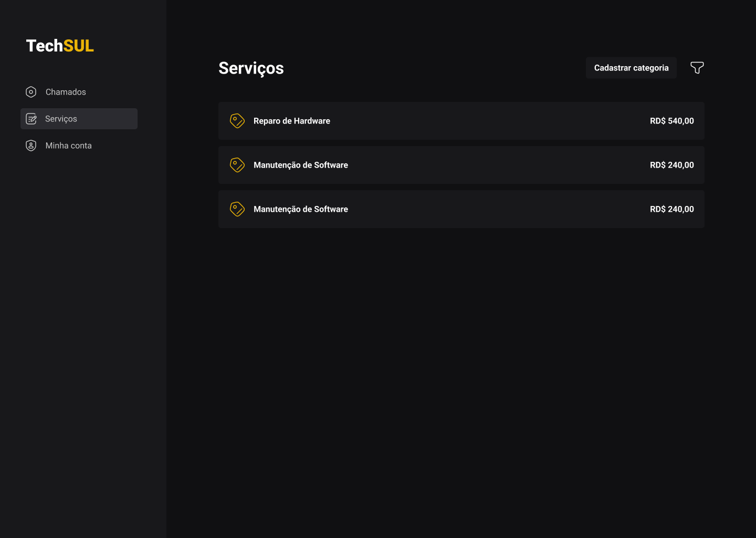This screenshot has width=756, height=538.
Task: Select the last Manutenção de Software name
Action: click(301, 209)
